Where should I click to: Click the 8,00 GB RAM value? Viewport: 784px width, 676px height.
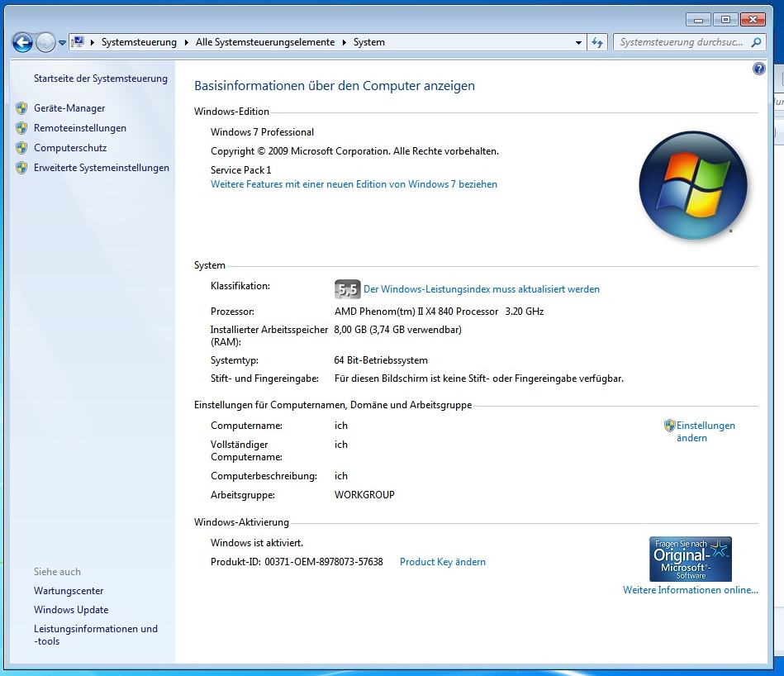tap(397, 330)
